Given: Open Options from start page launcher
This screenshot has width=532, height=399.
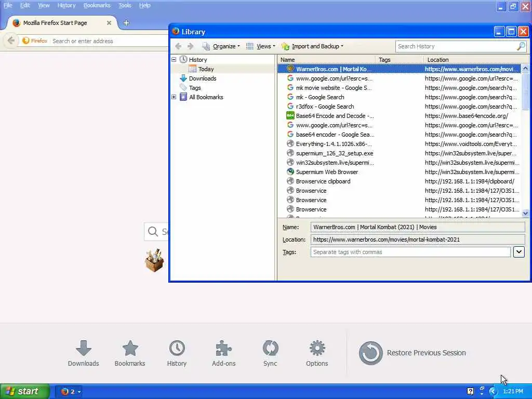Looking at the screenshot, I should click(x=317, y=353).
